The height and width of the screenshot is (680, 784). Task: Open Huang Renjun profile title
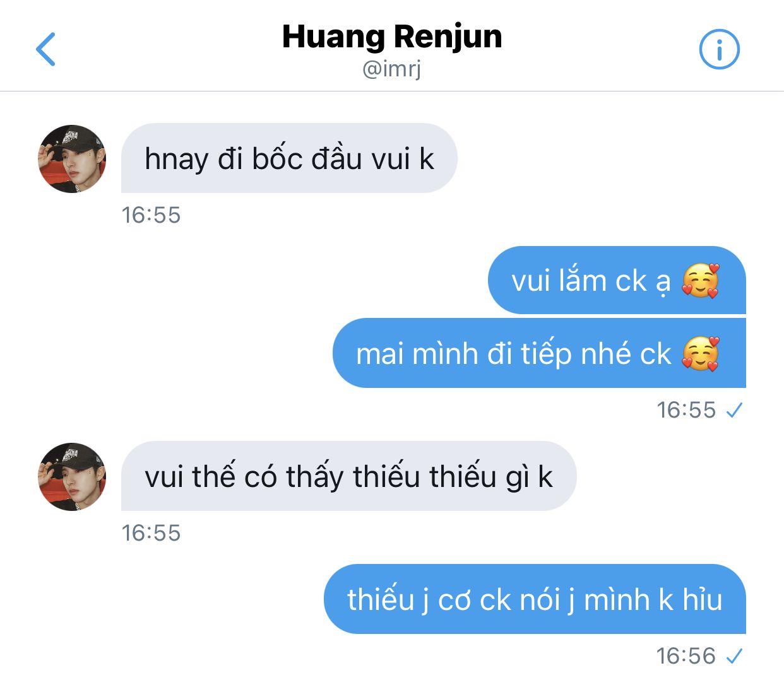click(x=392, y=37)
